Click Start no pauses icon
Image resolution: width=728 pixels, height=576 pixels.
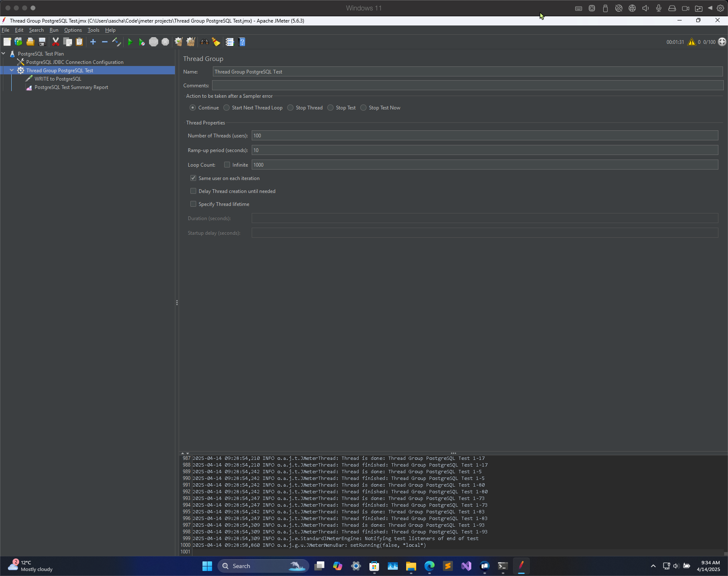pyautogui.click(x=142, y=42)
